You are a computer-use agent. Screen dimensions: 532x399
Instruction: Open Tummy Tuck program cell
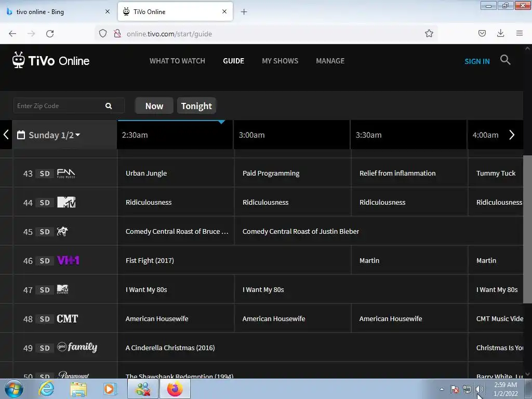[x=496, y=173]
